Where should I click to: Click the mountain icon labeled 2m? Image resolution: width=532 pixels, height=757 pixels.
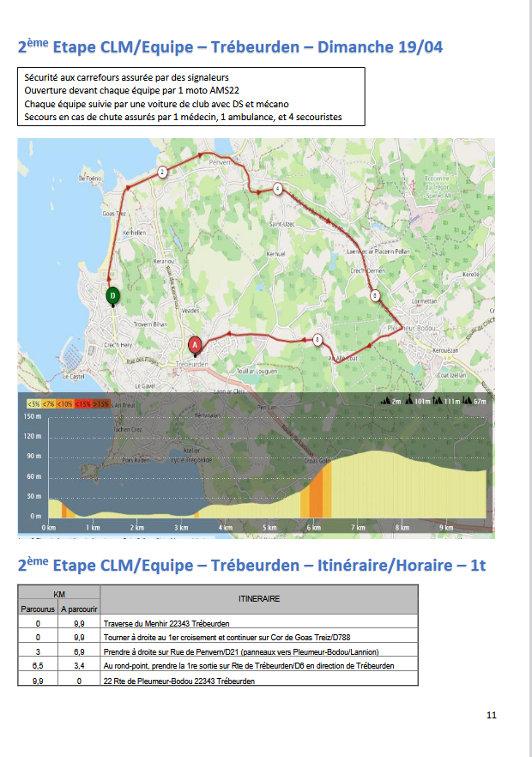pos(391,401)
